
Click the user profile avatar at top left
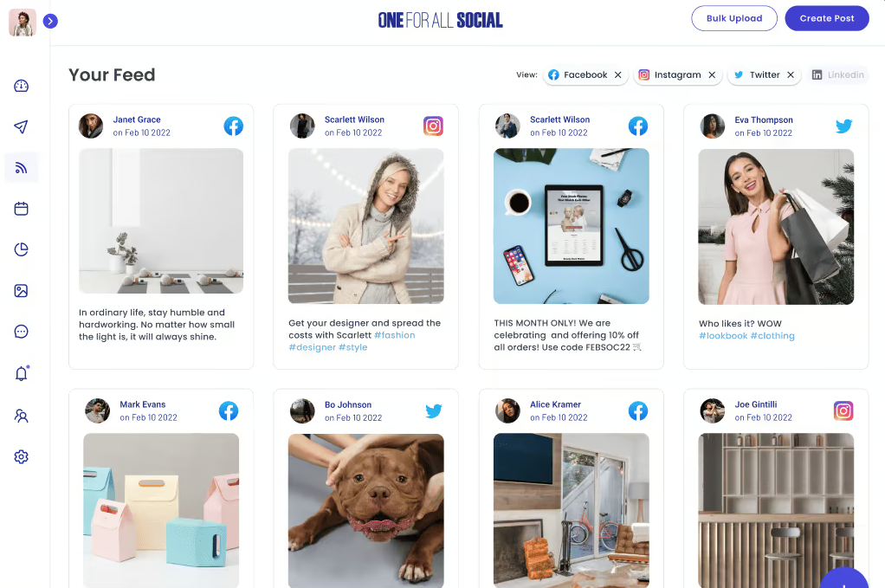23,22
